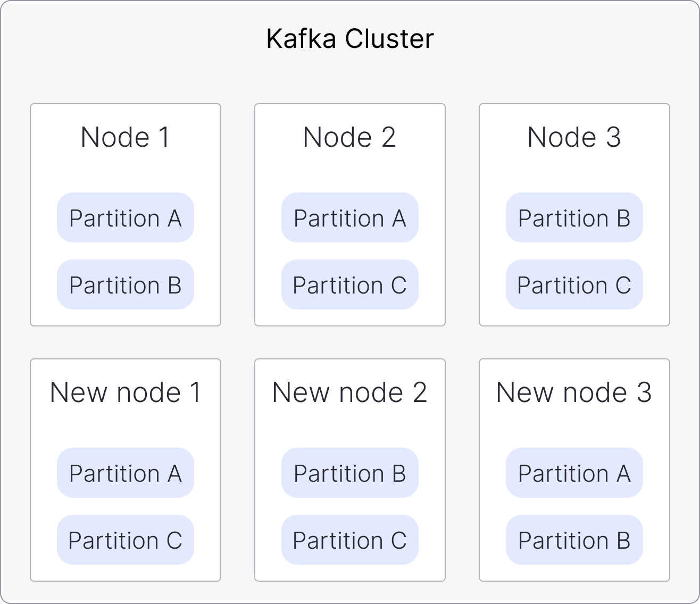Choose Partition B in New node 3
Image resolution: width=700 pixels, height=604 pixels.
point(574,540)
